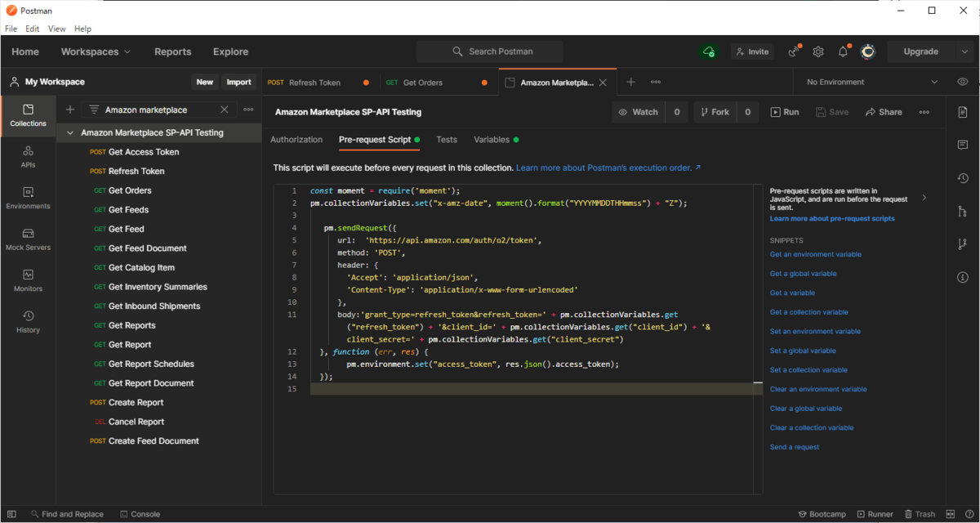Collapse the snippets panel chevron
The image size is (980, 523).
924,197
